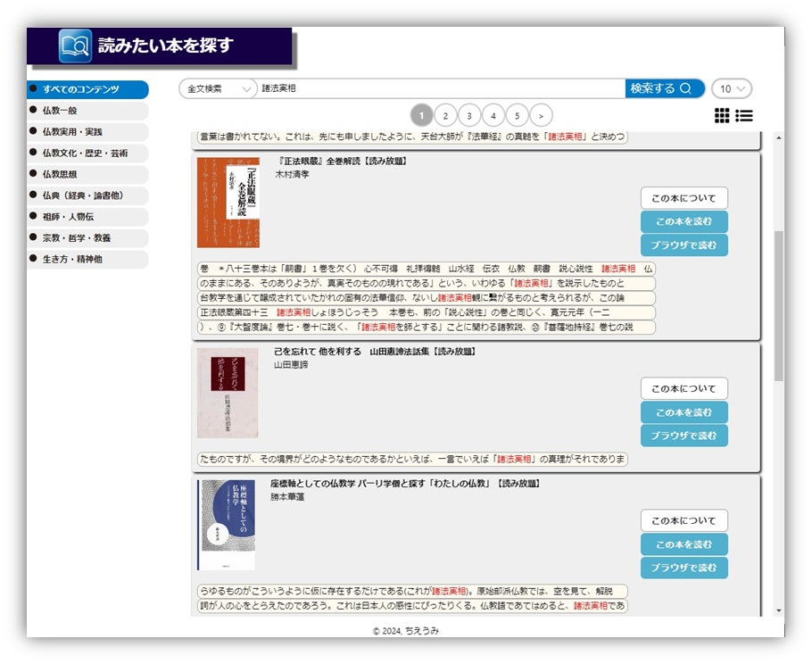
Task: Click the book search logo icon
Action: pos(75,46)
